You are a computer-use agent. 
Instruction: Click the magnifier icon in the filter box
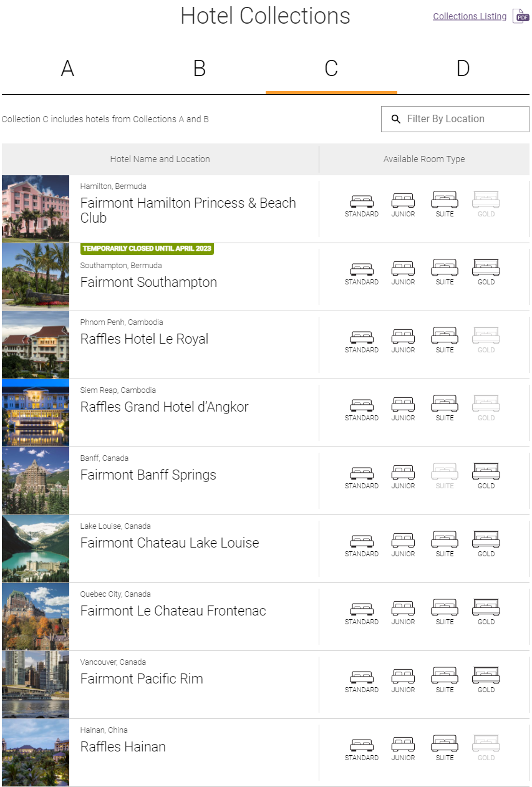coord(396,119)
